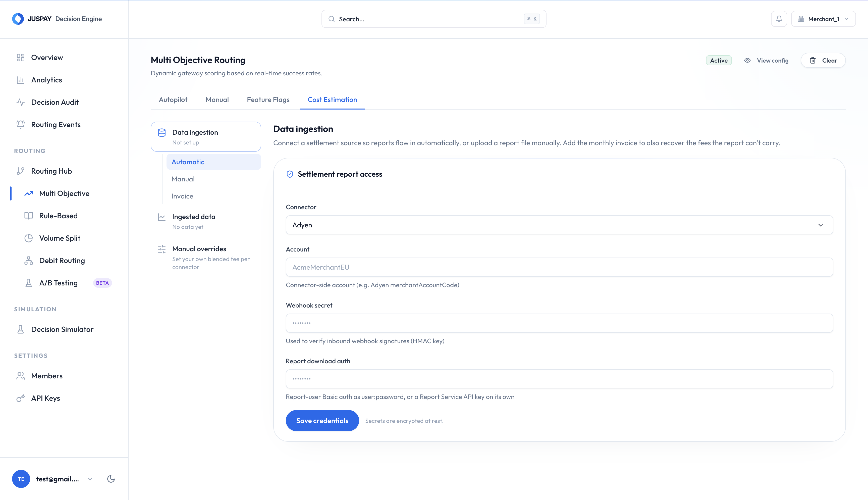This screenshot has width=868, height=500.
Task: Click the Search box
Action: (433, 19)
